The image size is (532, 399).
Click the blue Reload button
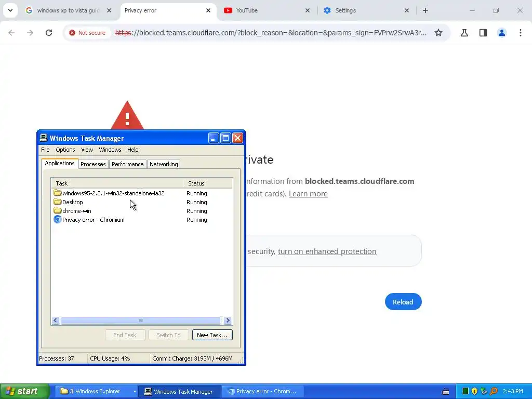point(403,302)
